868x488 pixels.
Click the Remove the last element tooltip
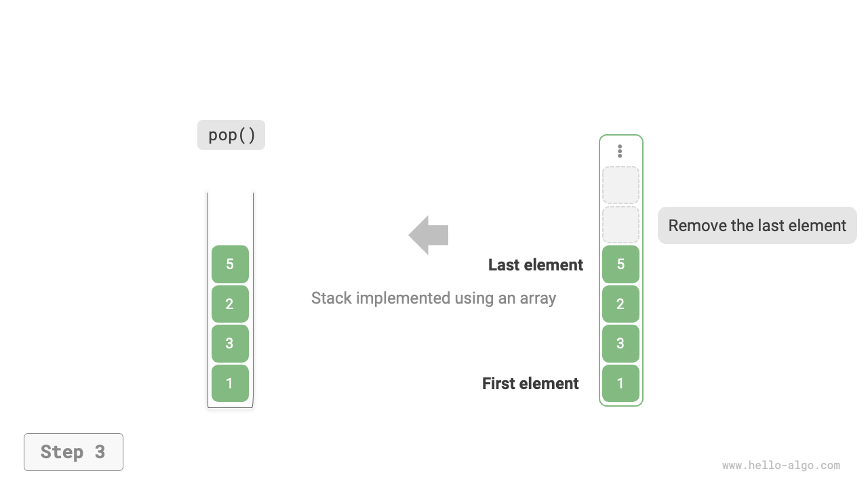(757, 226)
